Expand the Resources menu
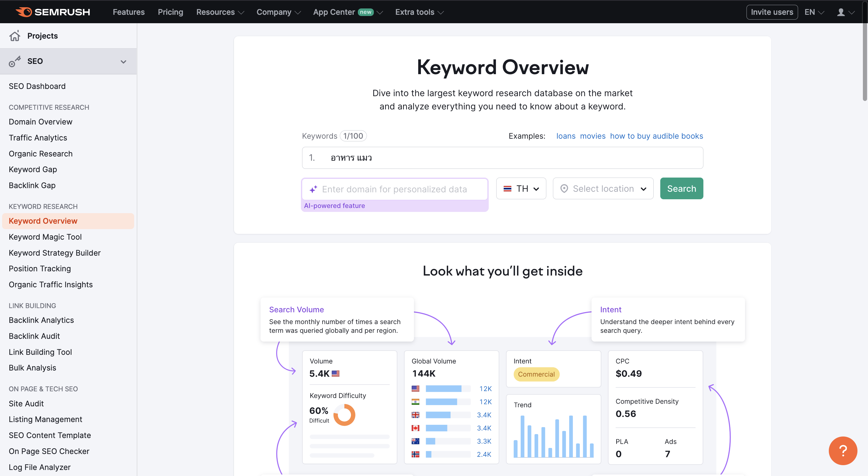Image resolution: width=868 pixels, height=476 pixels. tap(220, 12)
